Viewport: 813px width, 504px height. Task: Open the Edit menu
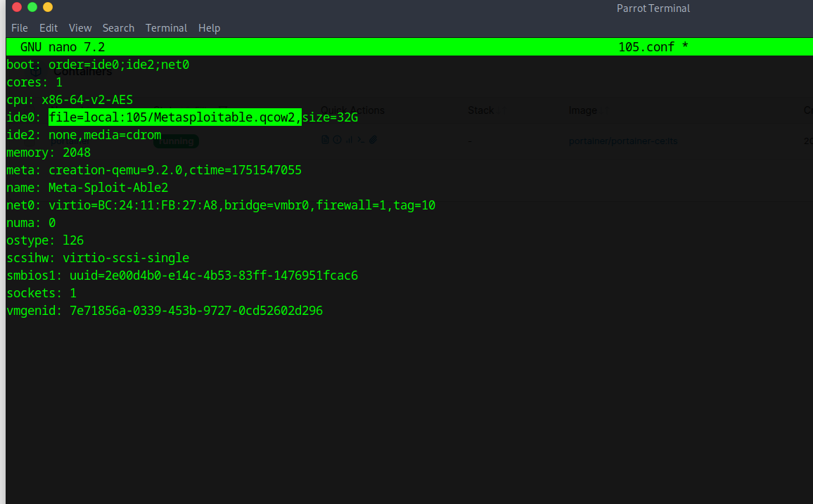pos(48,28)
